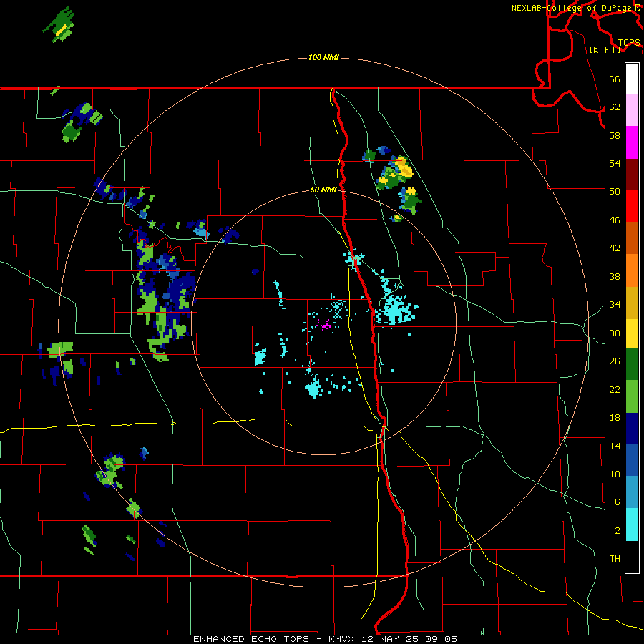
Task: Click the '50 NMI' range ring label
Action: click(x=323, y=190)
